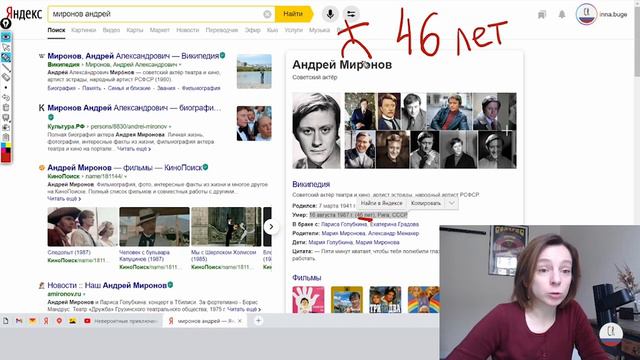Click the yellow Найти search button
Viewport: 640px width, 360px height.
point(293,14)
